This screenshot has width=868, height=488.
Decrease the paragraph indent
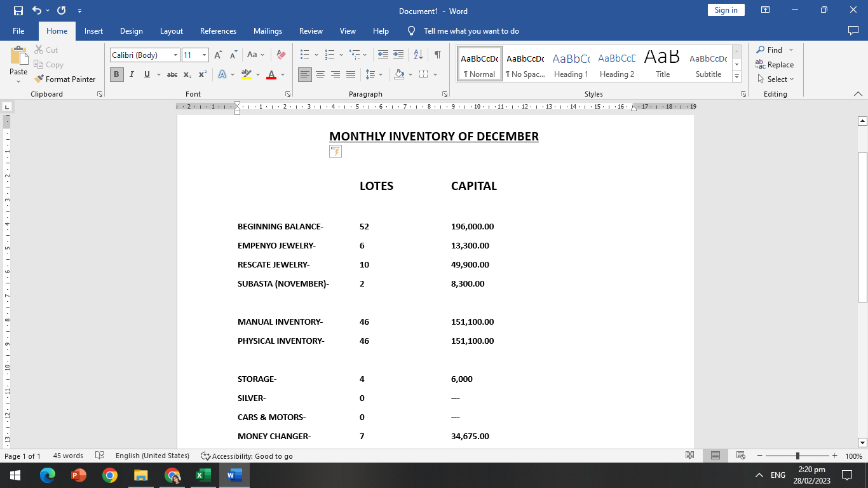tap(383, 55)
